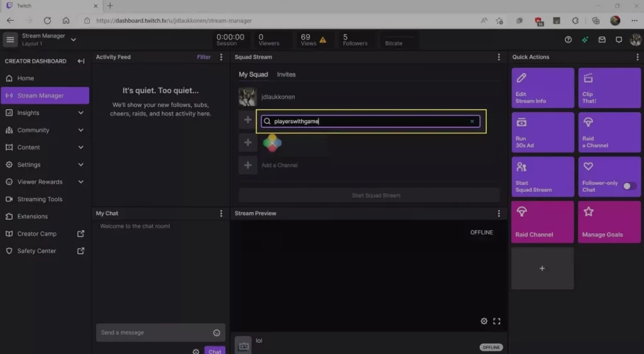The width and height of the screenshot is (644, 354).
Task: Open Stream Preview three-dot menu
Action: [x=499, y=213]
